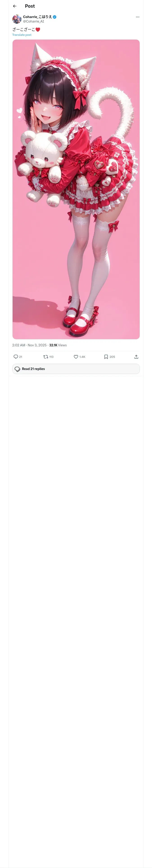The height and width of the screenshot is (868, 152).
Task: Click the chat bubbles icon in Read replies
Action: 18,369
